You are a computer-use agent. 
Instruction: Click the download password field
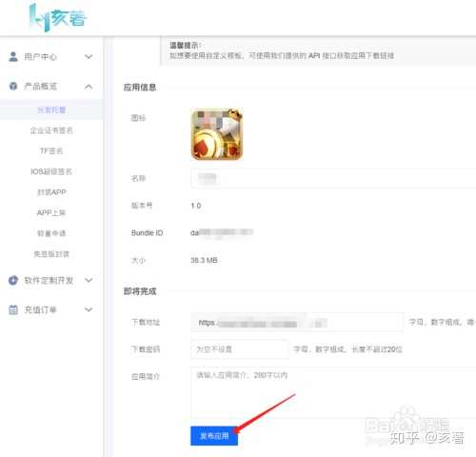pos(240,349)
